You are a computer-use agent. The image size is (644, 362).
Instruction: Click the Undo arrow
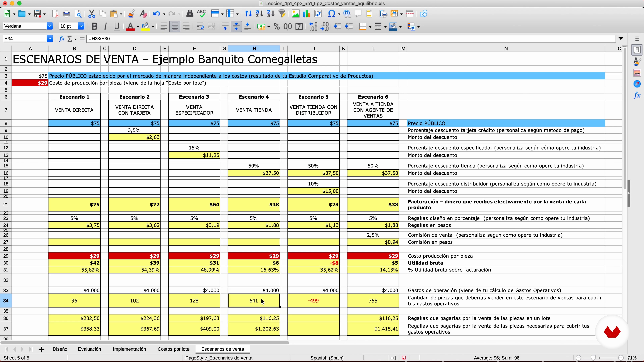coord(156,14)
